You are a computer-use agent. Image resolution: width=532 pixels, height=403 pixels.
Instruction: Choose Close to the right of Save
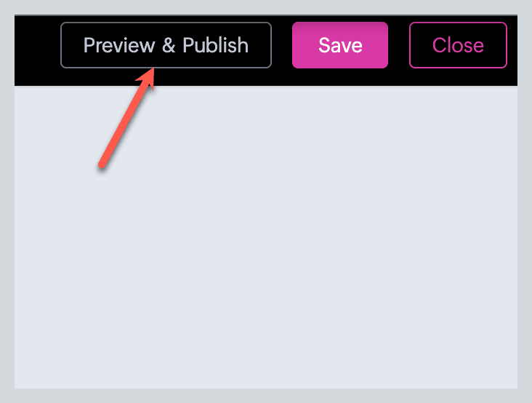458,45
